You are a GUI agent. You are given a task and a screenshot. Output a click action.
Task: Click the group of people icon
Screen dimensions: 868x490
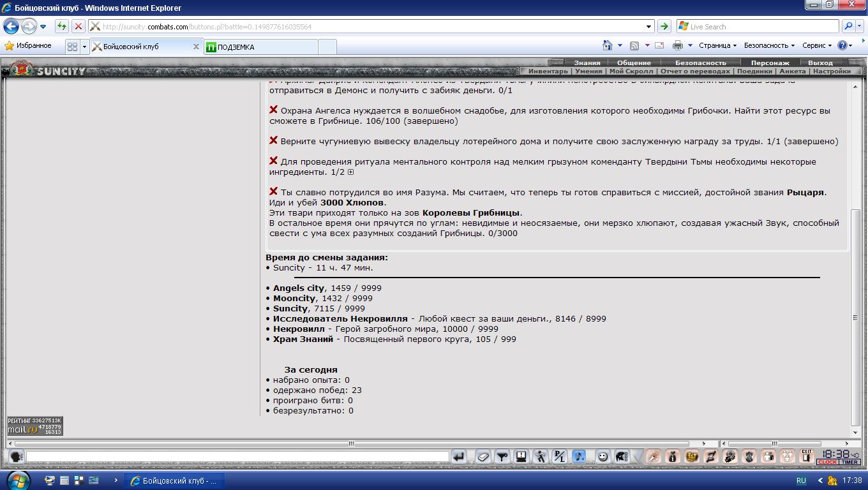coord(788,456)
